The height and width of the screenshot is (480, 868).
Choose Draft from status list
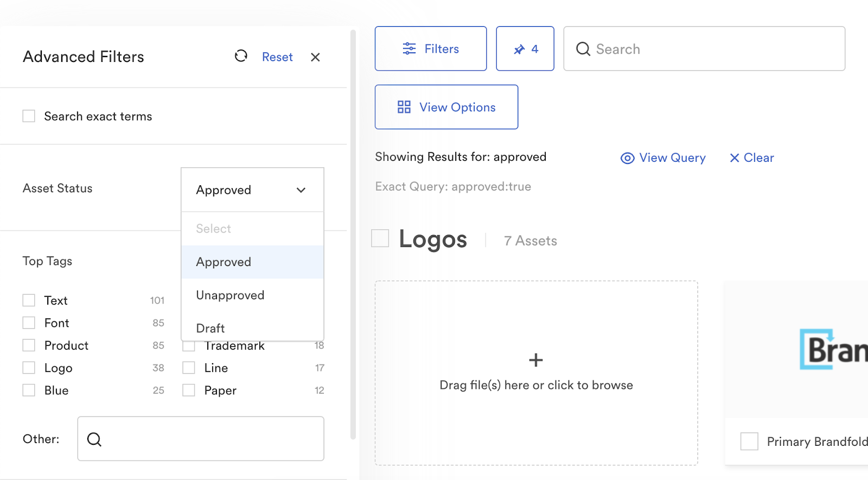[x=210, y=328]
